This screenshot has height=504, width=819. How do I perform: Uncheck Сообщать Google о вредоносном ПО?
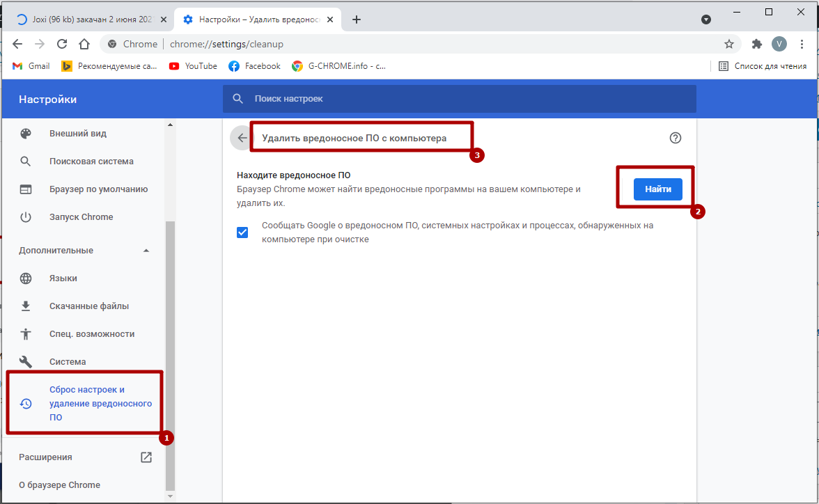242,233
